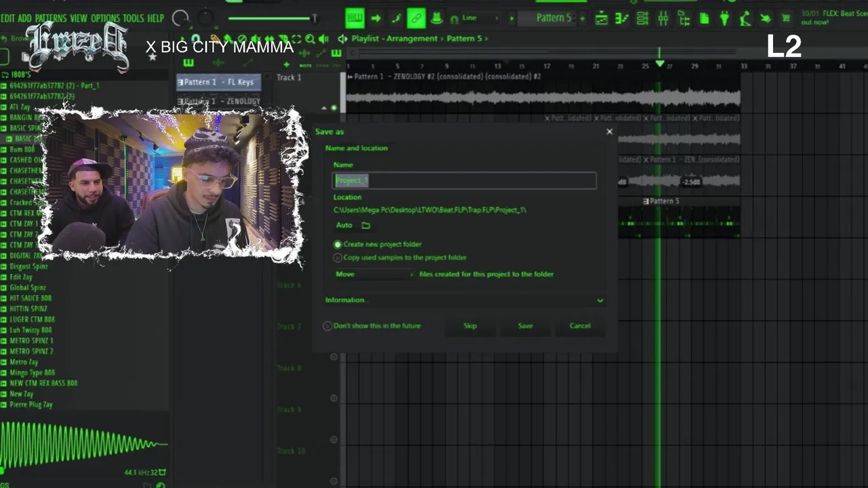Screen dimensions: 868x488
Task: Select Pierre Plug Zay sample
Action: [x=31, y=405]
